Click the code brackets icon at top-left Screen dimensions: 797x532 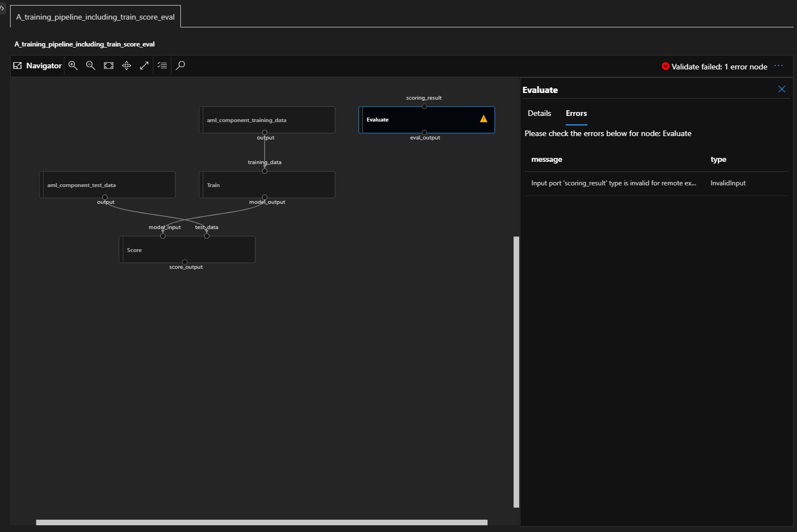pyautogui.click(x=2, y=8)
